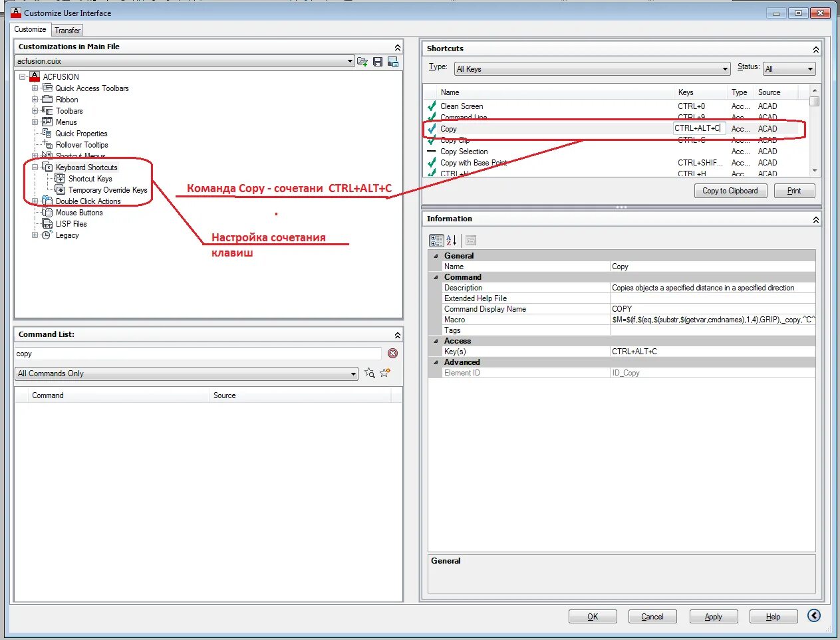The image size is (840, 640).
Task: Click the Macro property value
Action: point(712,320)
